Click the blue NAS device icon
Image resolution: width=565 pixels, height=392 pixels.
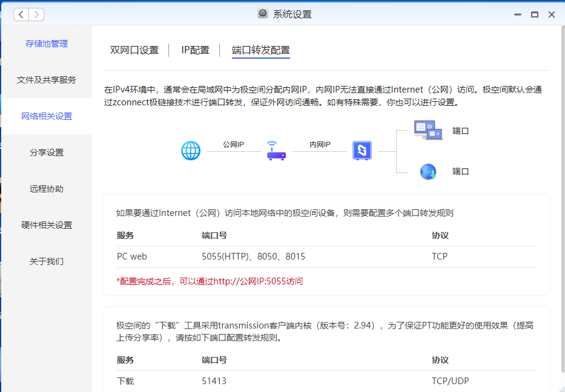point(362,151)
